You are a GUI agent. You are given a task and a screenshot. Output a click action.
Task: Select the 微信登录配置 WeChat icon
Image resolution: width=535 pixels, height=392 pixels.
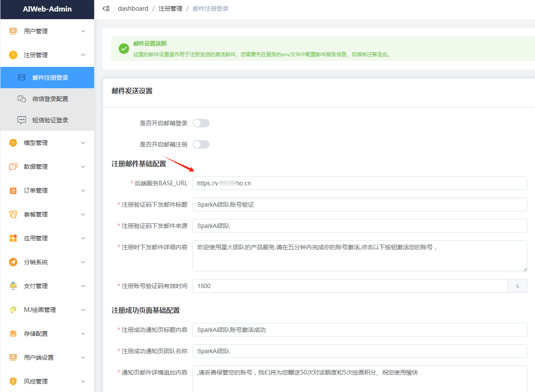21,98
